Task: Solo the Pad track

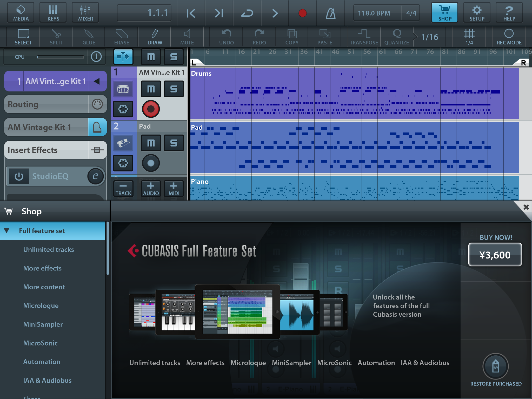Action: 174,143
